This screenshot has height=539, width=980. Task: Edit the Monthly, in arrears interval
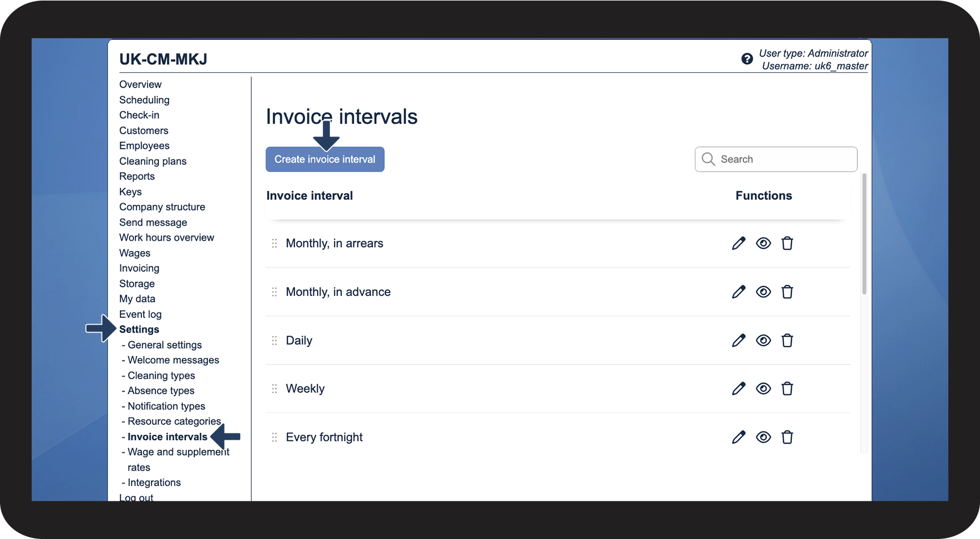click(x=739, y=243)
